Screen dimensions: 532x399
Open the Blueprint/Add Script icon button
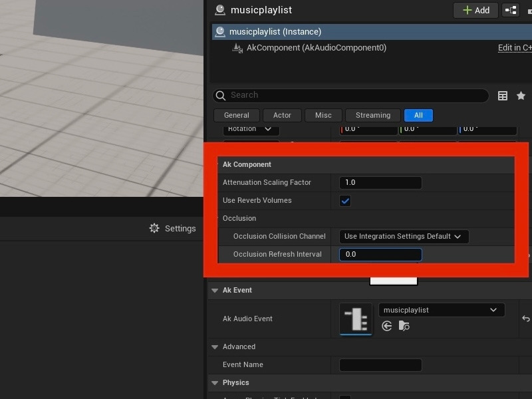(511, 10)
